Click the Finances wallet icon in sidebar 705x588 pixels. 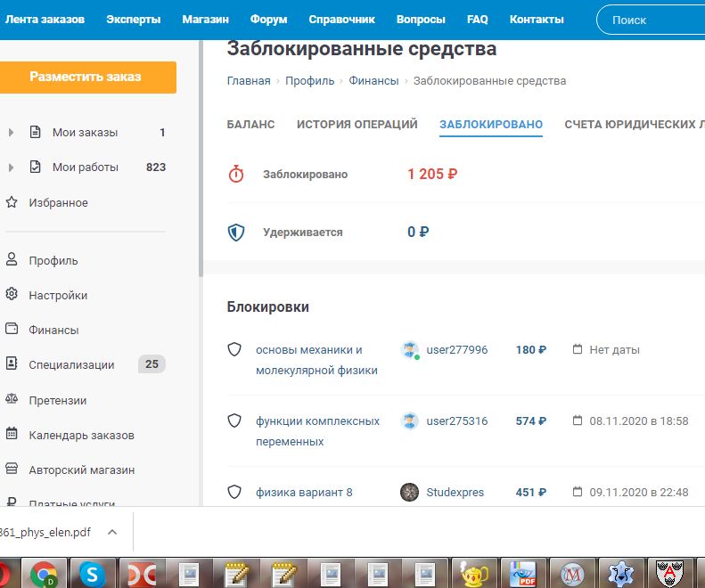12,330
